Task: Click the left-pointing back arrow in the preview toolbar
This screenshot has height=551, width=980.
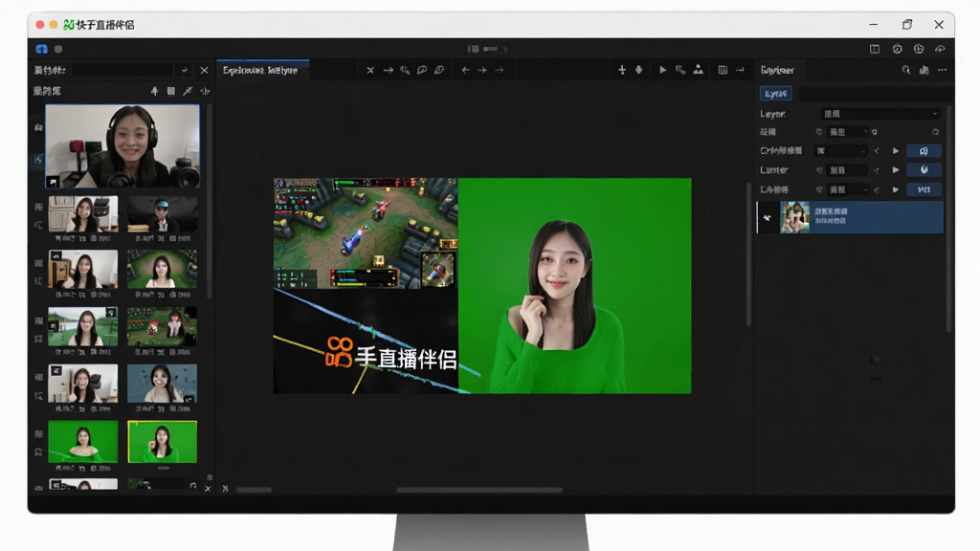Action: [x=466, y=70]
